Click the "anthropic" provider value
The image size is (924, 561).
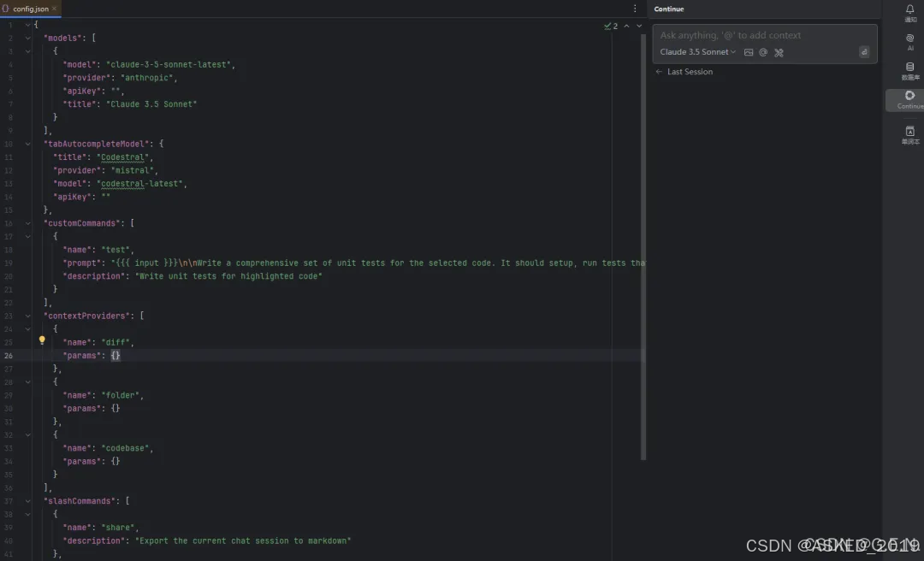coord(149,78)
